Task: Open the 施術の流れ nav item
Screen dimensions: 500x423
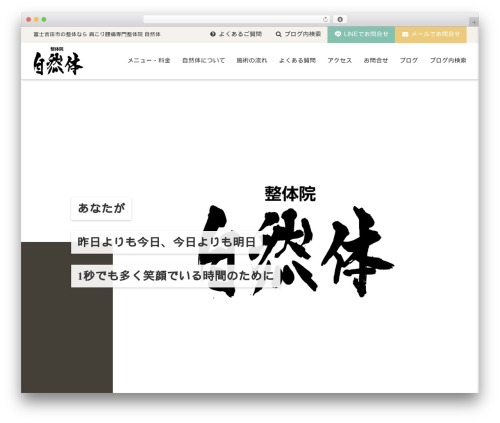Action: pos(252,61)
